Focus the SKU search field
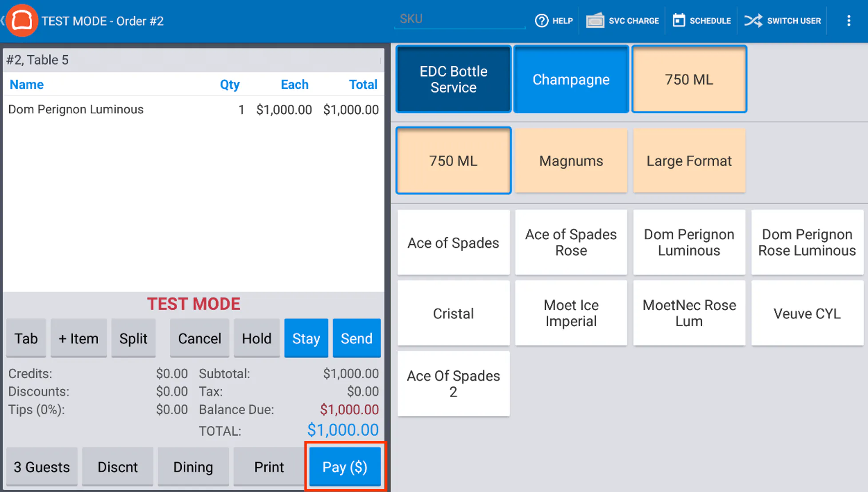 click(459, 19)
